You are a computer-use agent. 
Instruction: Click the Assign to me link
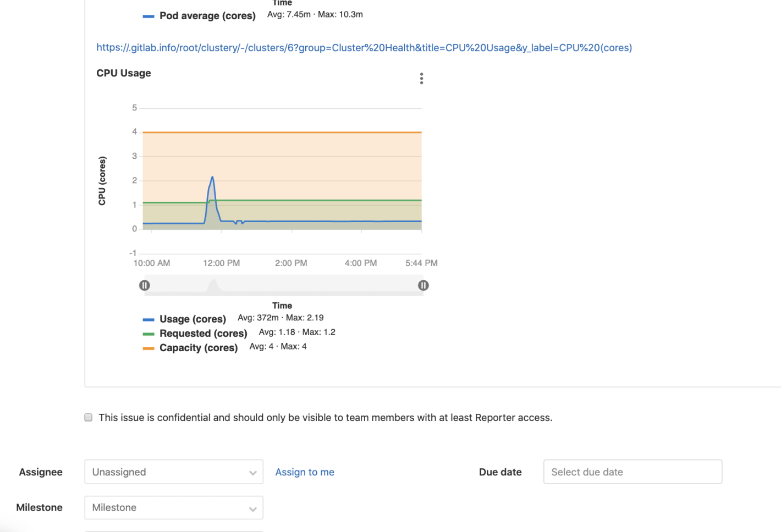(305, 472)
